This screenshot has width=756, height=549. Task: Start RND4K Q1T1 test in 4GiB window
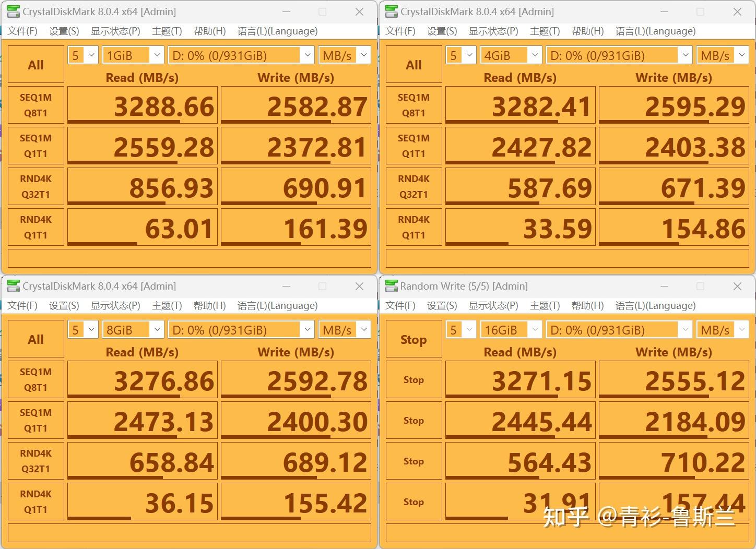(414, 228)
